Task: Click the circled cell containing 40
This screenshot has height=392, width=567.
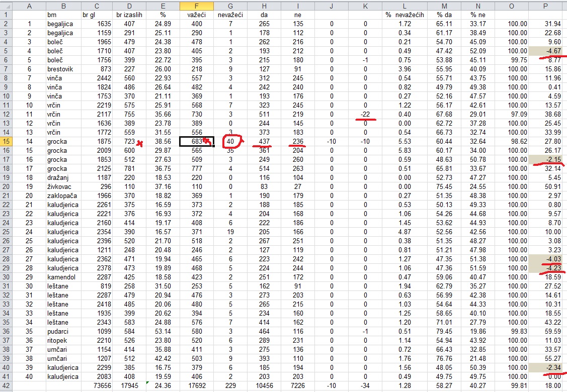Action: click(x=230, y=142)
